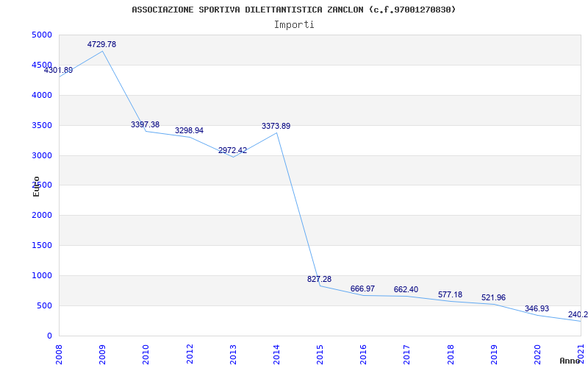Click y-axis tick 0
The image size is (588, 368).
[x=49, y=336]
